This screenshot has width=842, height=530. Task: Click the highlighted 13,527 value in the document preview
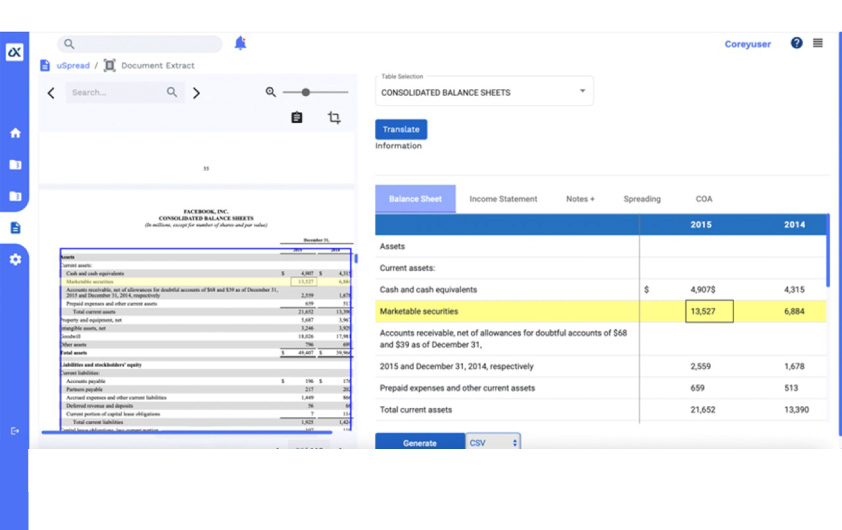304,281
